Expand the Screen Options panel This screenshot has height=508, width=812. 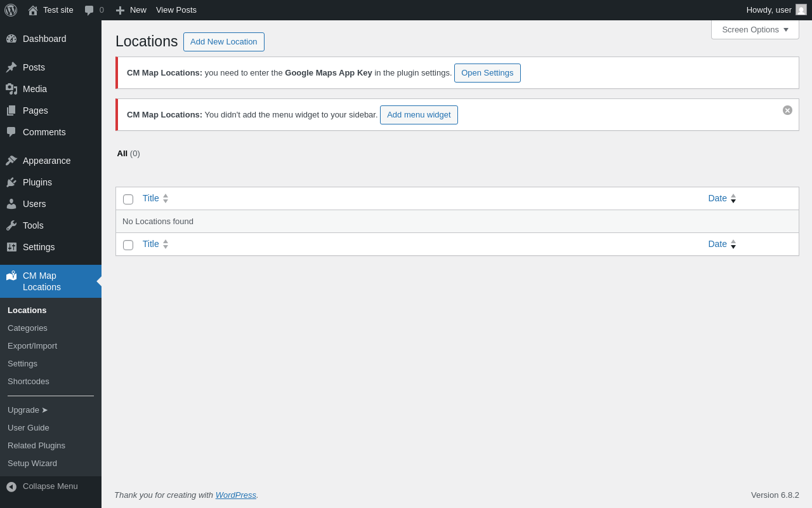(755, 29)
